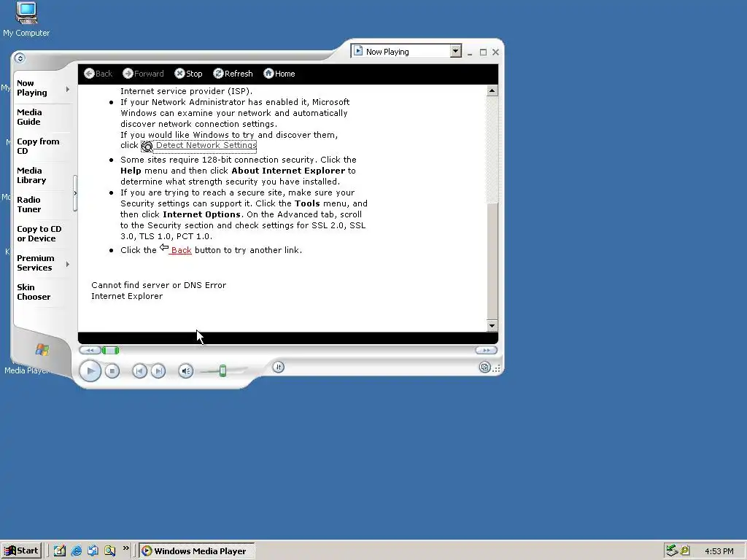Click the 4:53 PM clock
This screenshot has height=560, width=747.
coord(719,551)
